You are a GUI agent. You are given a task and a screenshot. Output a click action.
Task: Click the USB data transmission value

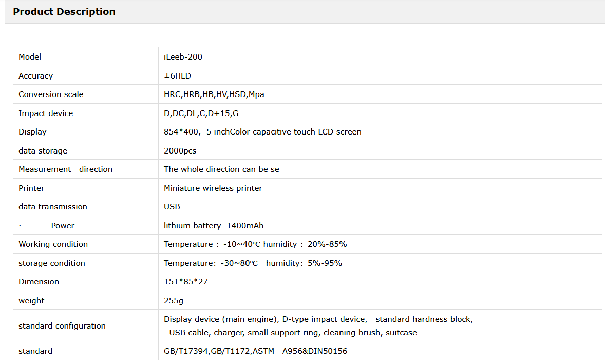[x=172, y=207]
